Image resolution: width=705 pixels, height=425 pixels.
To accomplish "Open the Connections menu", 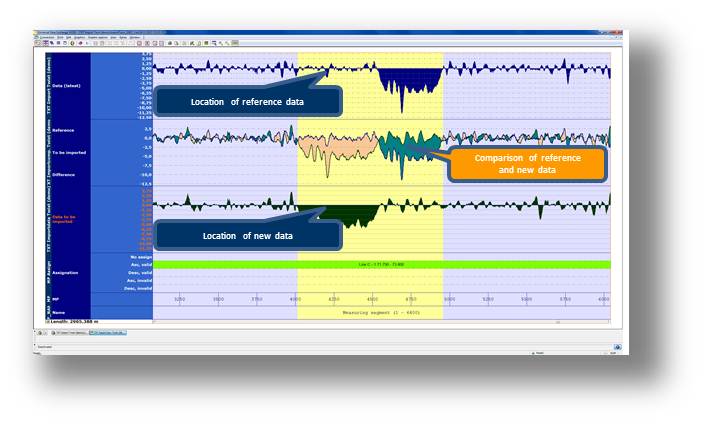I will pyautogui.click(x=47, y=37).
